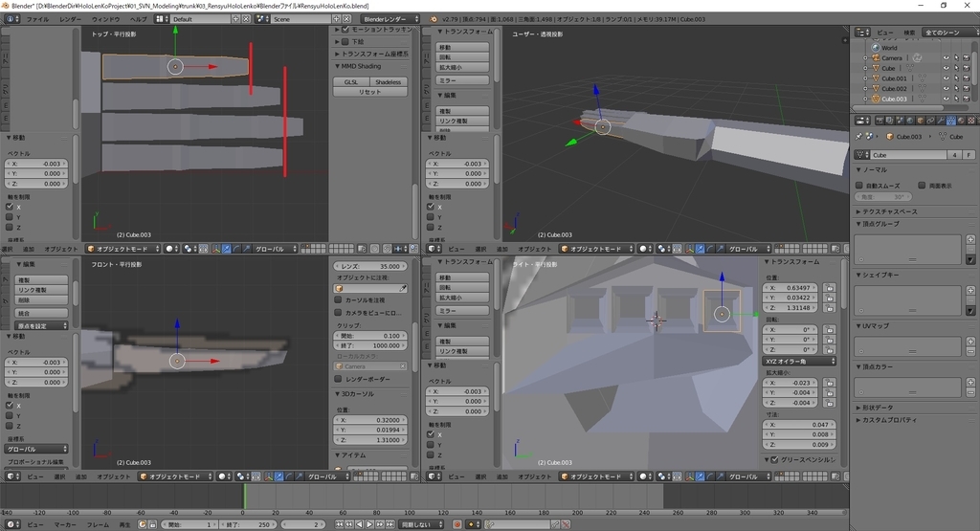Open XYZ オイラー角 rotation mode dropdown
Viewport: 980px width, 531px height.
click(x=799, y=361)
